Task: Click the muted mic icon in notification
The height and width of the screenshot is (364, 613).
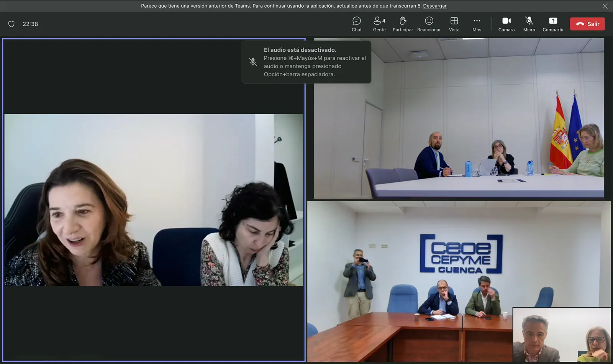Action: pos(253,62)
